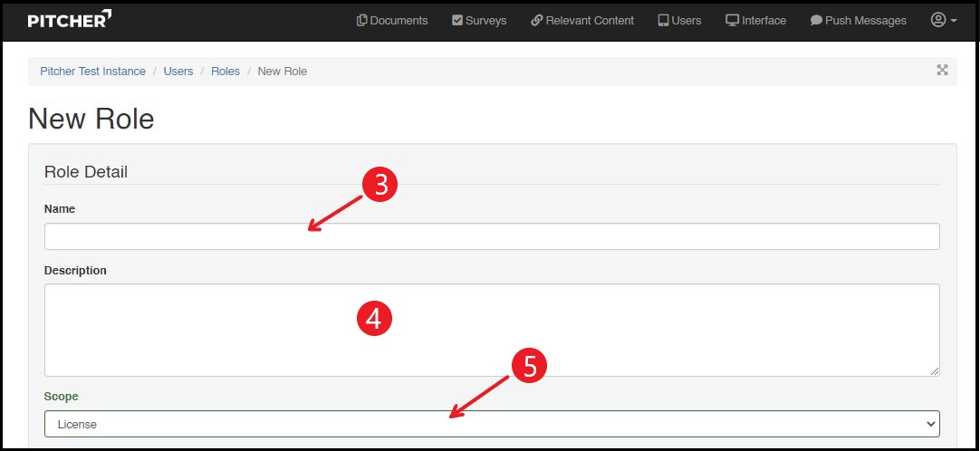Click the red number 3 marker
Viewport: 980px width, 451px height.
coord(381,184)
